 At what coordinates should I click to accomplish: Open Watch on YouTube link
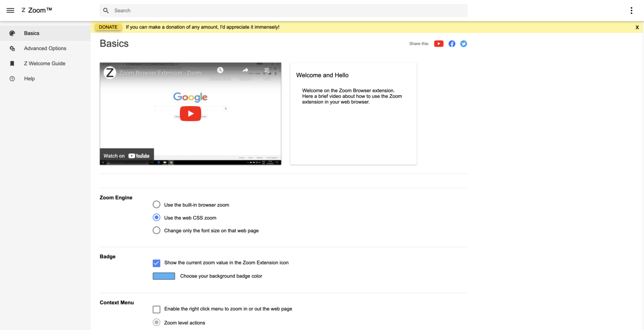tap(127, 156)
